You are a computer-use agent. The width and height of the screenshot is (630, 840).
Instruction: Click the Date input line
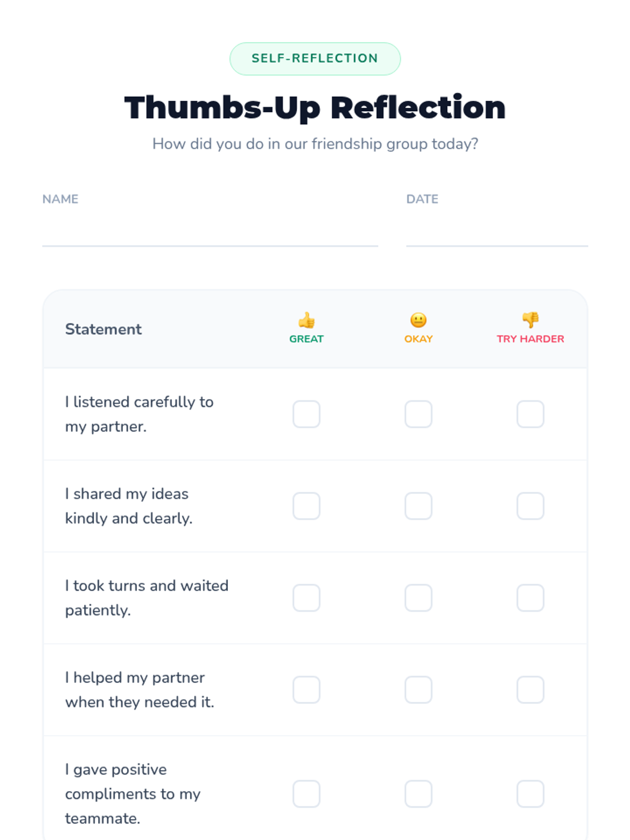tap(497, 230)
